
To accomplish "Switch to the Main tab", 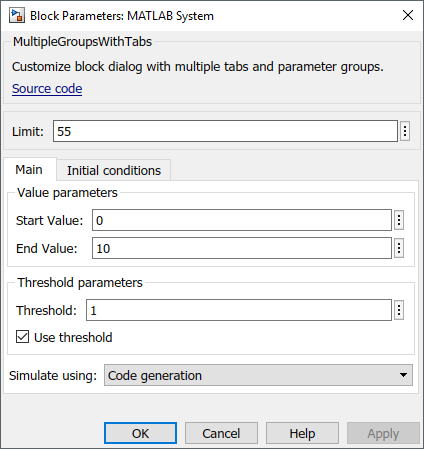I will (x=29, y=170).
